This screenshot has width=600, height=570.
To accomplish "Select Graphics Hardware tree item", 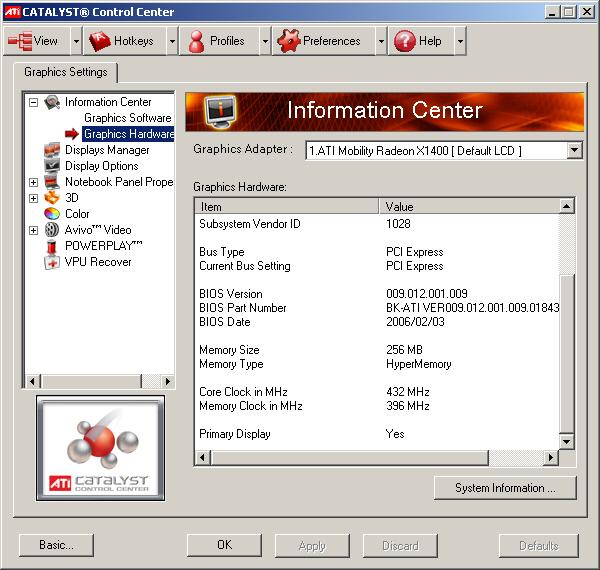I will point(128,134).
